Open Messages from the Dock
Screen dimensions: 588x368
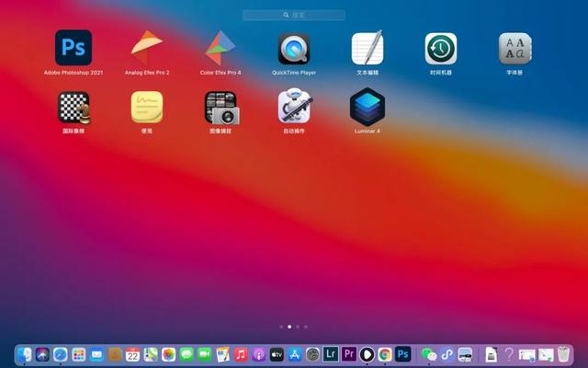(x=187, y=354)
